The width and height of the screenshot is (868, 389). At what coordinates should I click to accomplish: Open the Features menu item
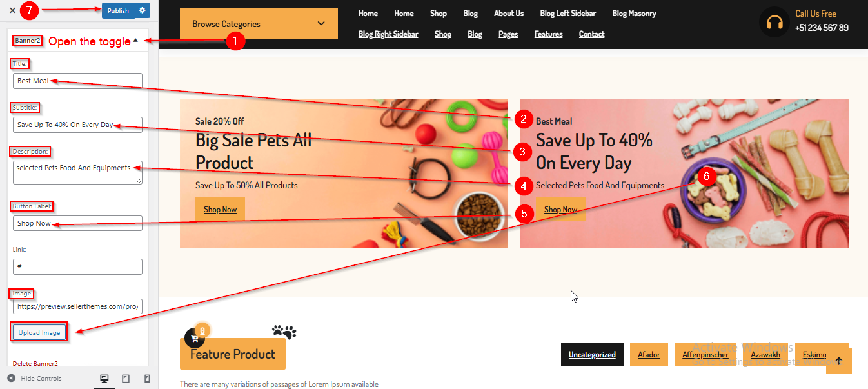(548, 34)
